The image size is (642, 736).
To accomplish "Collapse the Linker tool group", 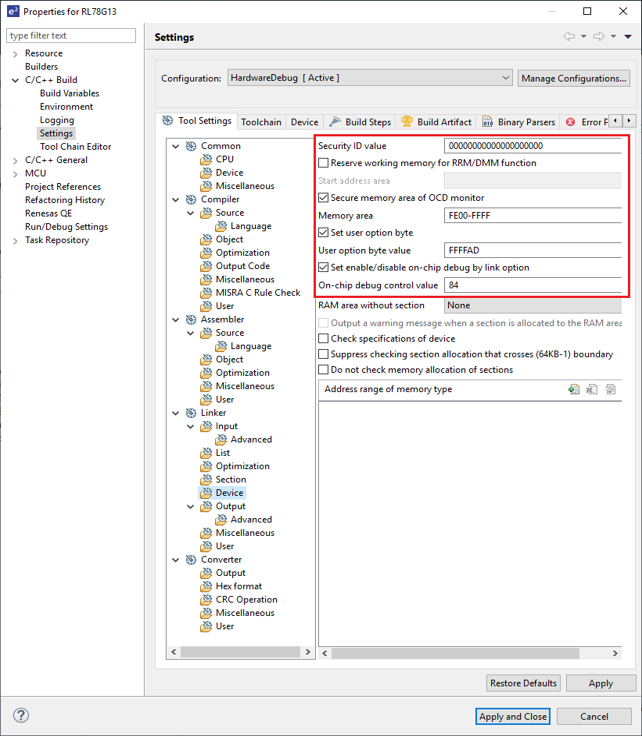I will (176, 413).
